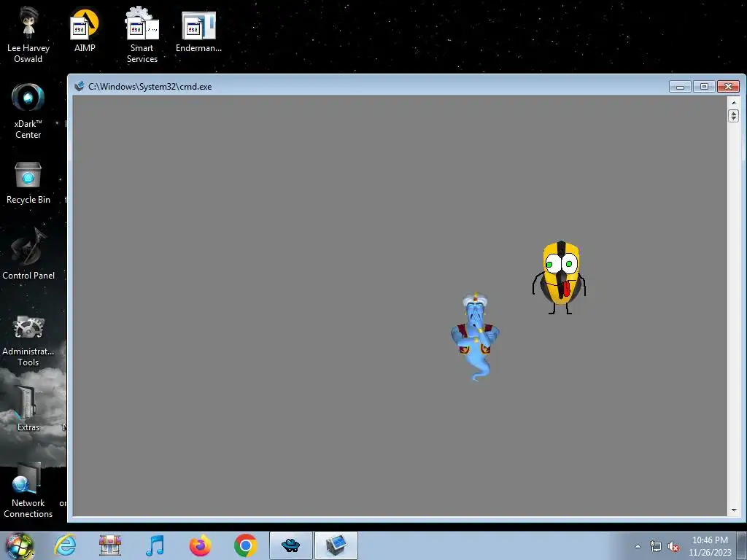
Task: Click the blue genie character
Action: pyautogui.click(x=475, y=336)
